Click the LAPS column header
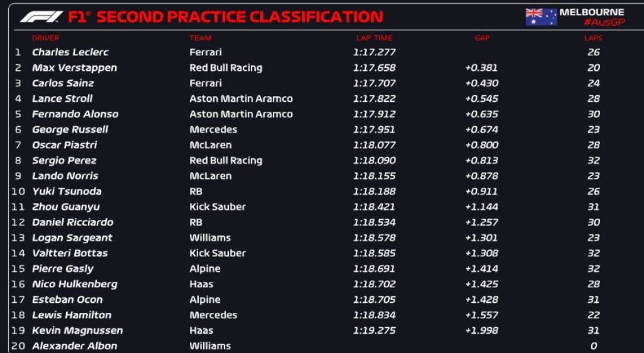The width and height of the screenshot is (644, 353). (593, 38)
